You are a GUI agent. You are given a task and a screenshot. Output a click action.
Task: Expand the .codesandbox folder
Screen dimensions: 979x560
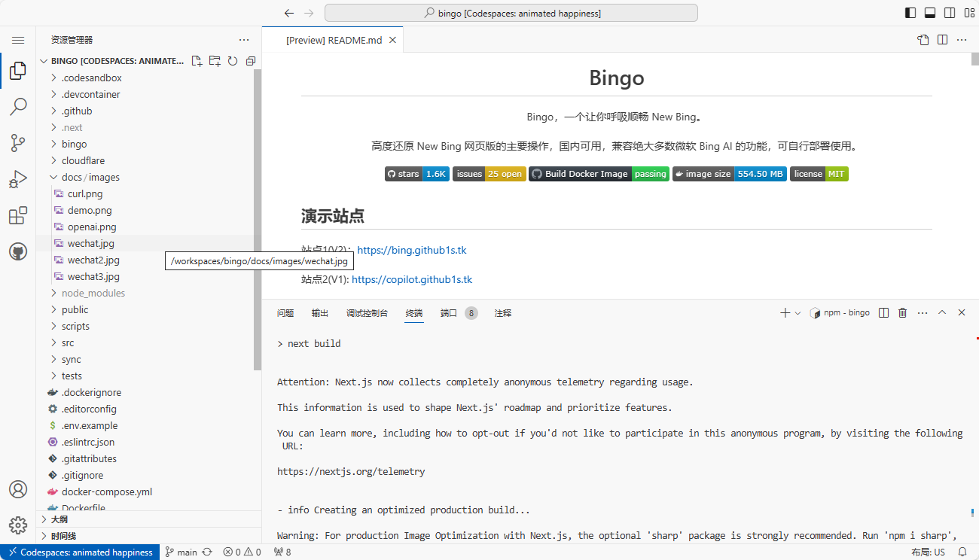pyautogui.click(x=149, y=78)
